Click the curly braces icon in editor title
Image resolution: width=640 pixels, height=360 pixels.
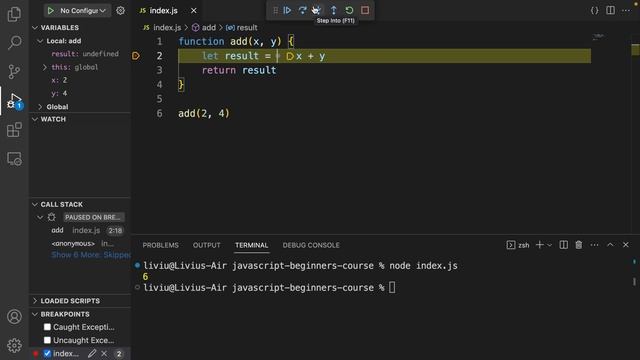tap(595, 11)
